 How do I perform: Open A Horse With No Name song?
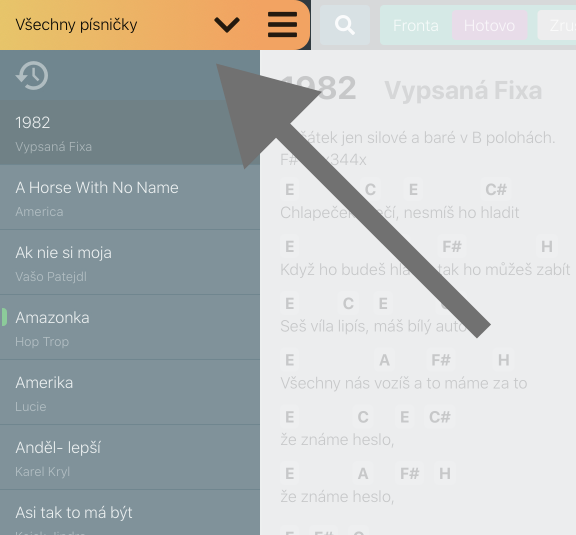(130, 198)
